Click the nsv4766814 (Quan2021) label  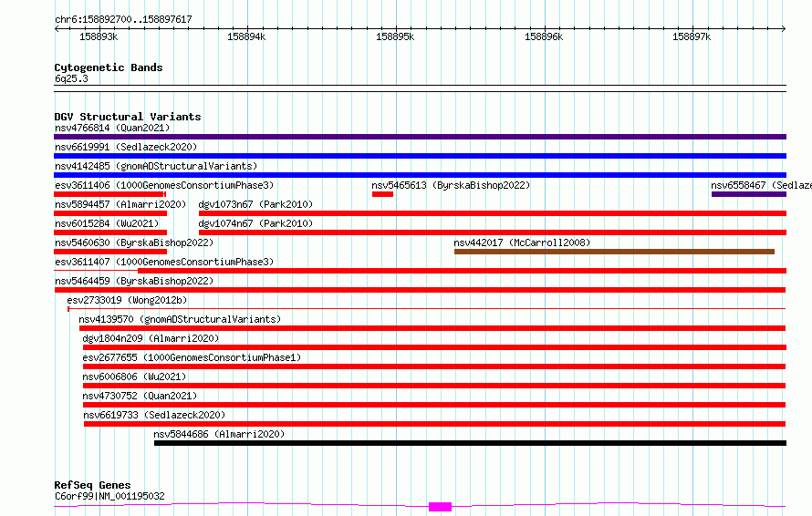(x=112, y=128)
